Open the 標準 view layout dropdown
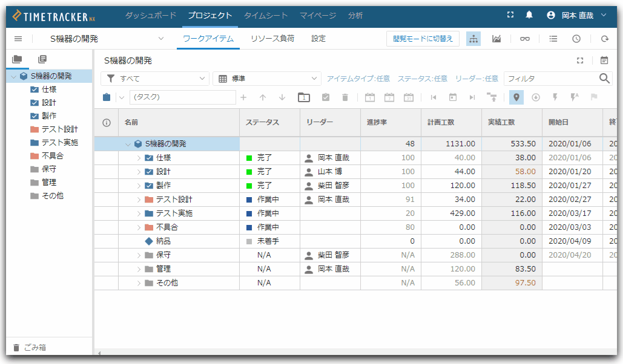 coord(314,79)
